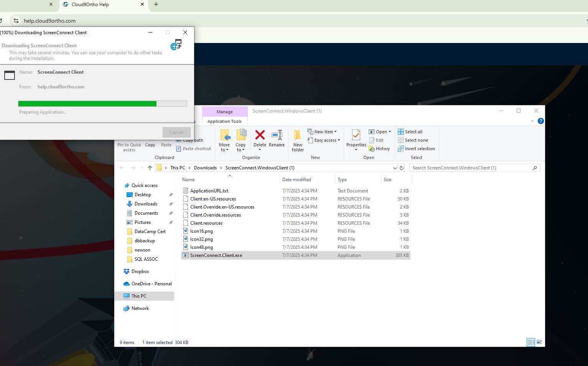Click the Copy to icon
Screen dimensions: 588x366
[241, 135]
